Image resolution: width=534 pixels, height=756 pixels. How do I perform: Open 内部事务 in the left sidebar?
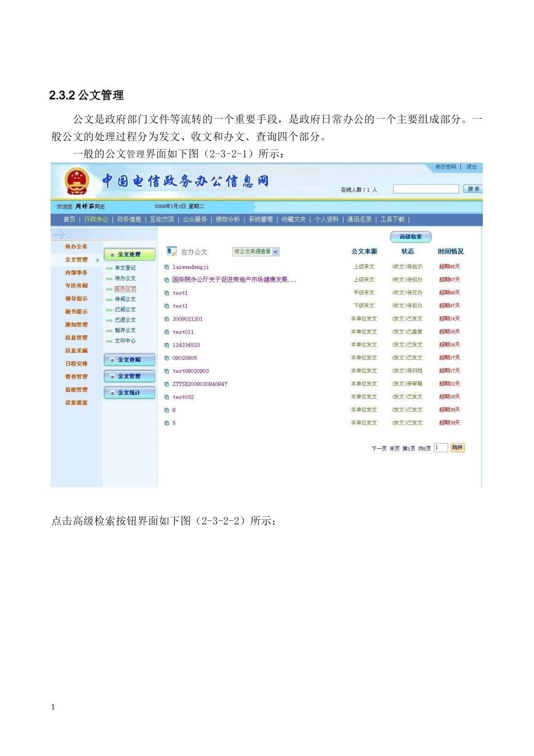pos(76,273)
